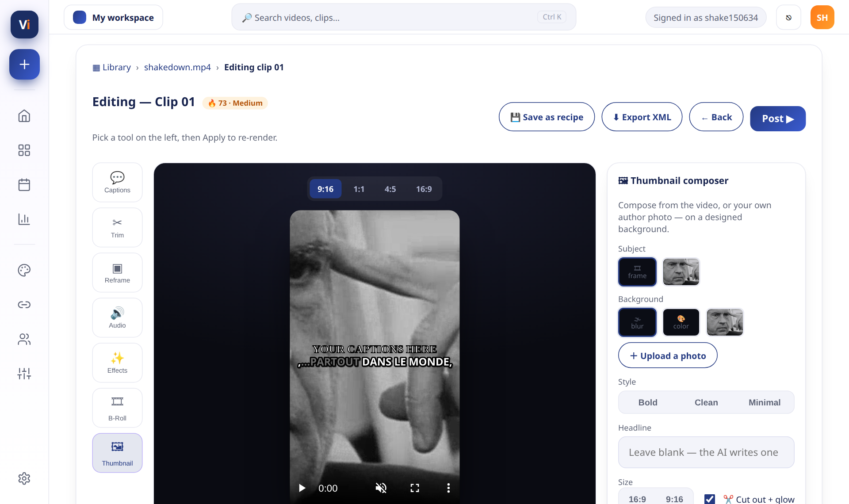Select the color background option

[681, 322]
